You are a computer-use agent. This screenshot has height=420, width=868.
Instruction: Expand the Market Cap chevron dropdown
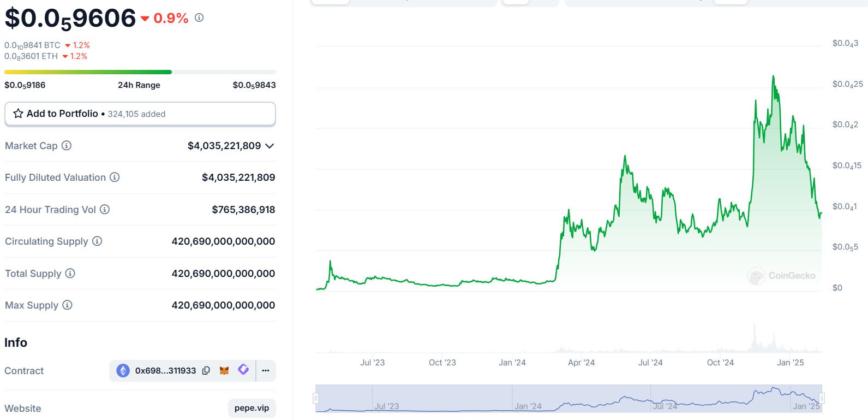[x=270, y=146]
